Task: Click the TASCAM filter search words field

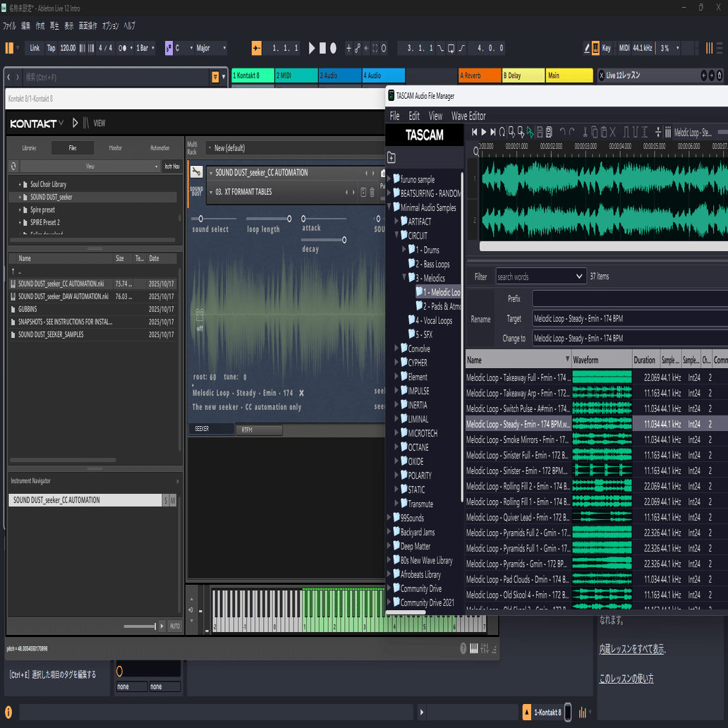Action: click(x=540, y=277)
